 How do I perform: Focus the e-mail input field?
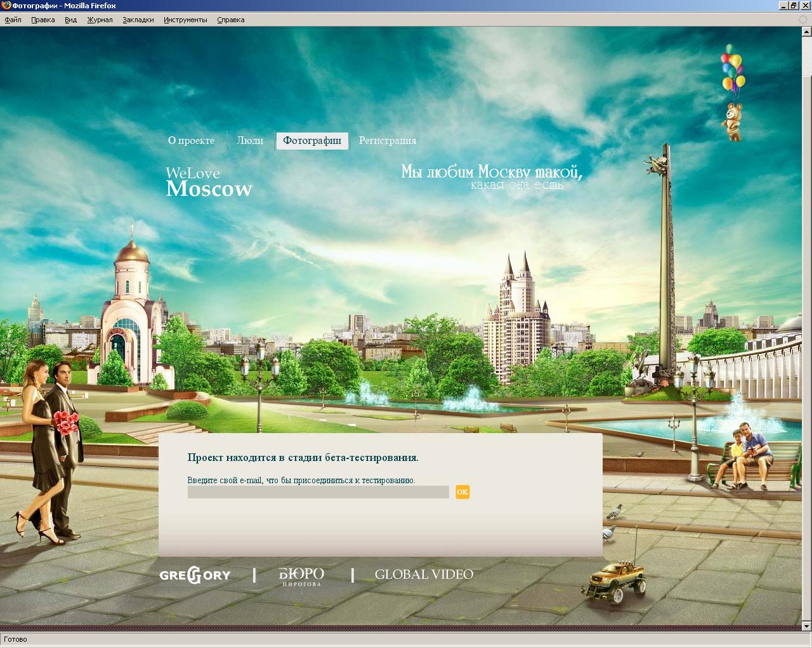pos(318,492)
